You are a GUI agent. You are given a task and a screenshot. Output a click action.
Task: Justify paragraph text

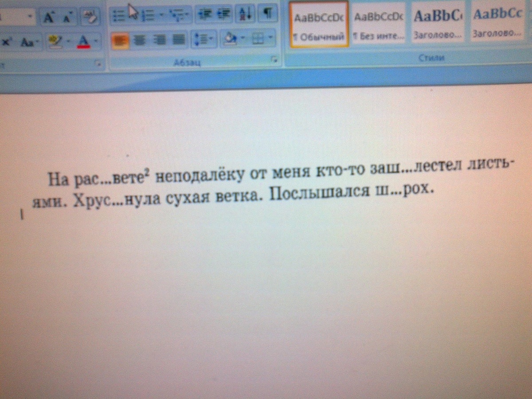click(179, 40)
